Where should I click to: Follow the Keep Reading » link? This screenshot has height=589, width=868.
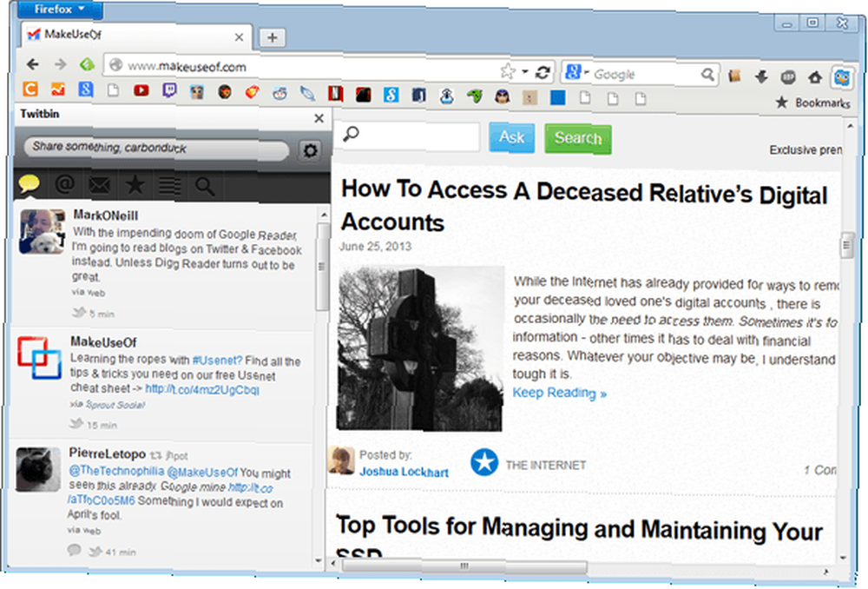tap(560, 393)
